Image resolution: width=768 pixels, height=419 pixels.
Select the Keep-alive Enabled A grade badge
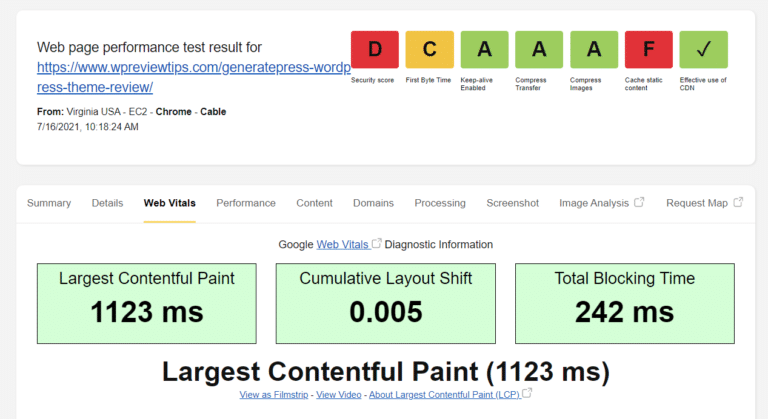point(484,50)
